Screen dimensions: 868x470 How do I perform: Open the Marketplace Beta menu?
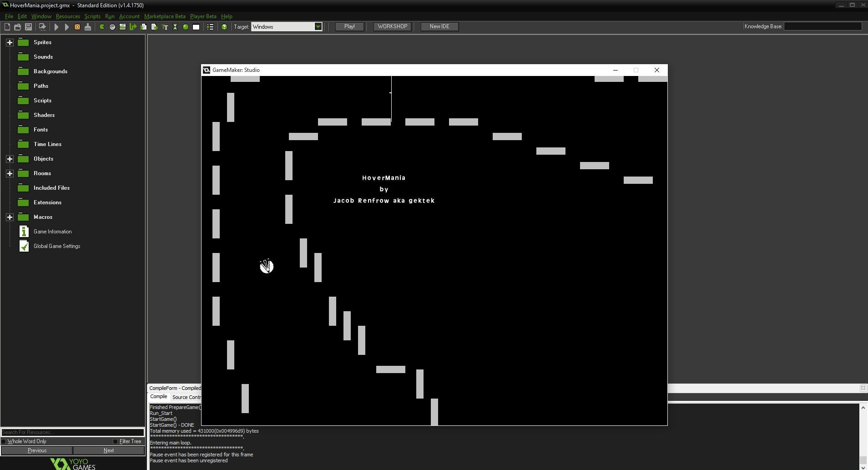point(165,16)
